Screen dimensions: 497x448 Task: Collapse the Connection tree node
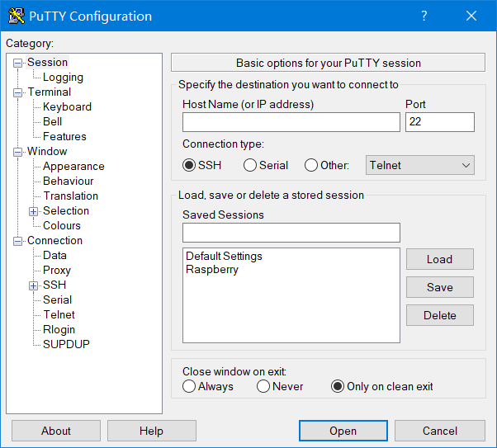click(18, 242)
